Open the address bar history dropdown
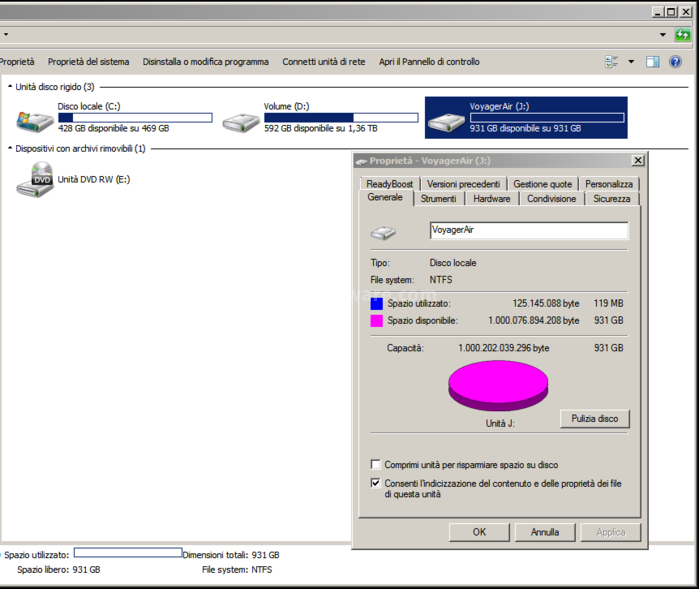Viewport: 699px width, 589px height. pyautogui.click(x=663, y=35)
